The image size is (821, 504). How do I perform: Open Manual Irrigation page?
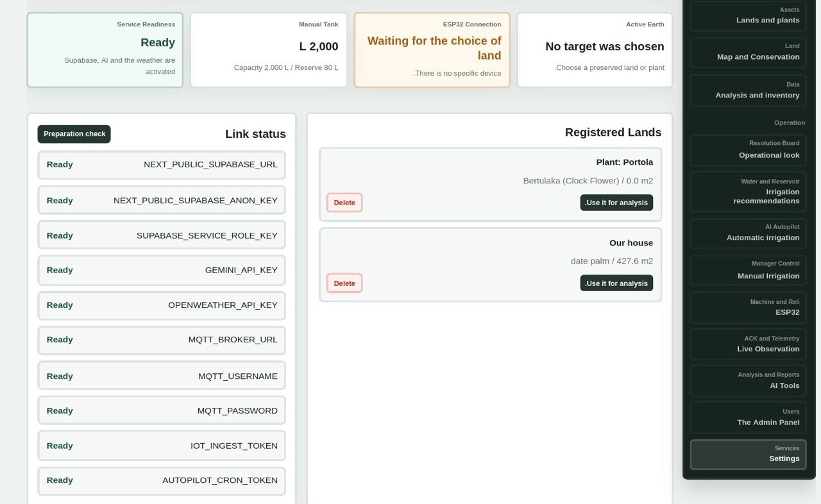pos(748,271)
